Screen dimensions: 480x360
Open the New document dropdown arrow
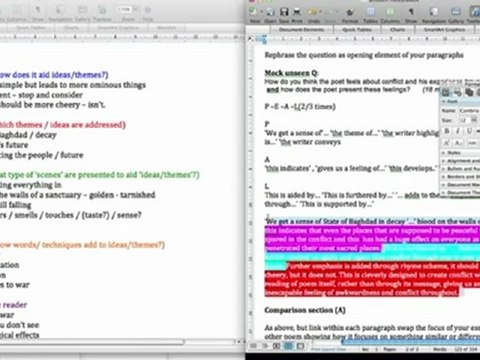[x=261, y=12]
